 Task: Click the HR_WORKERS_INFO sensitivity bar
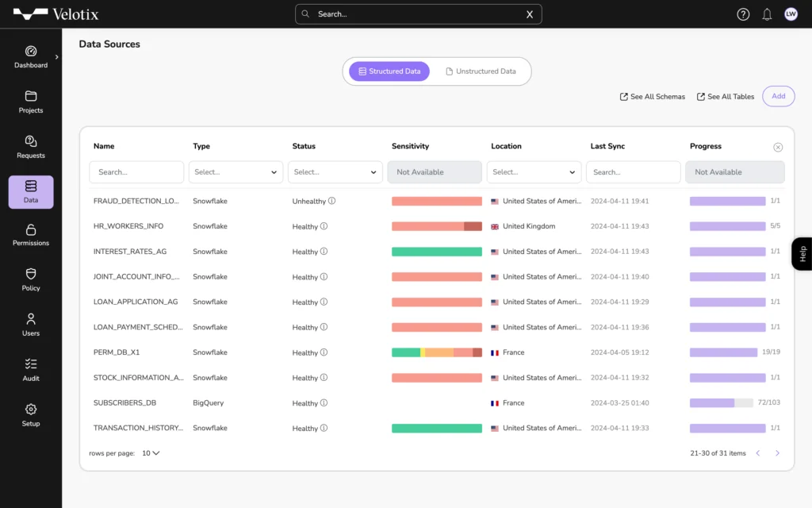[437, 226]
